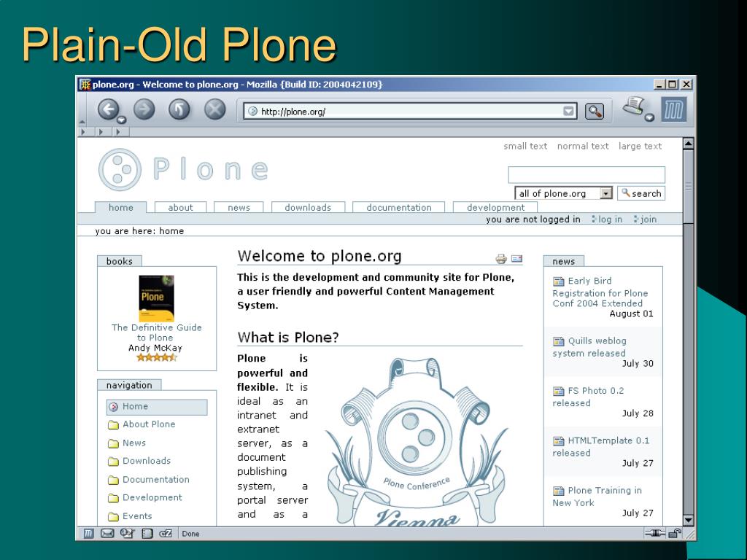This screenshot has height=560, width=747.
Task: Click the Mozilla throbber logo
Action: (x=673, y=110)
